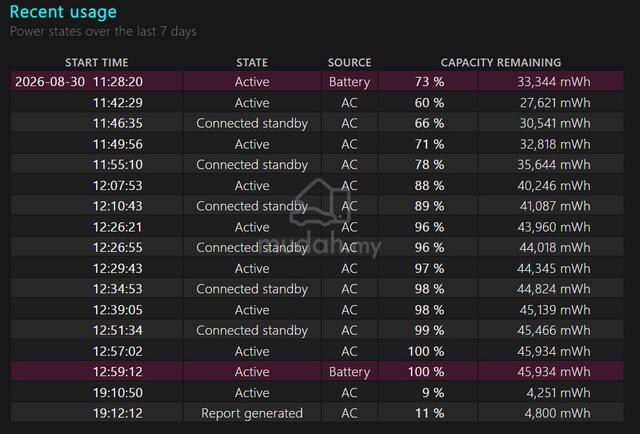Select the 12:51:34 Connected standby row
This screenshot has height=434, width=640.
pyautogui.click(x=317, y=330)
